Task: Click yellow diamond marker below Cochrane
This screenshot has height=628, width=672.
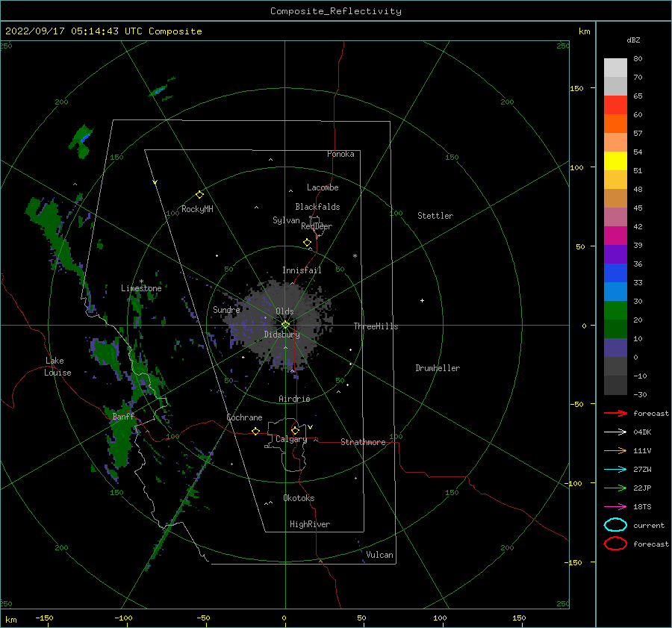Action: [255, 432]
